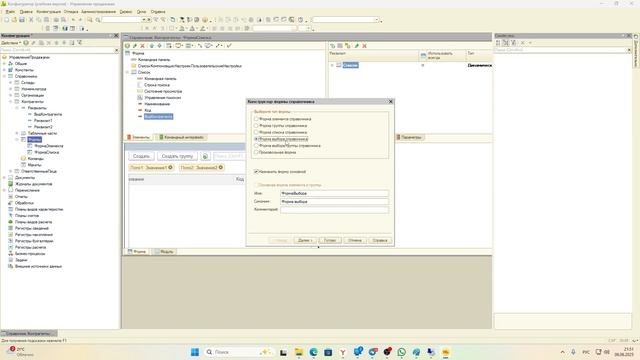The width and height of the screenshot is (640, 360).
Task: Collapse the "Контрагенты" catalog node
Action: 11,102
